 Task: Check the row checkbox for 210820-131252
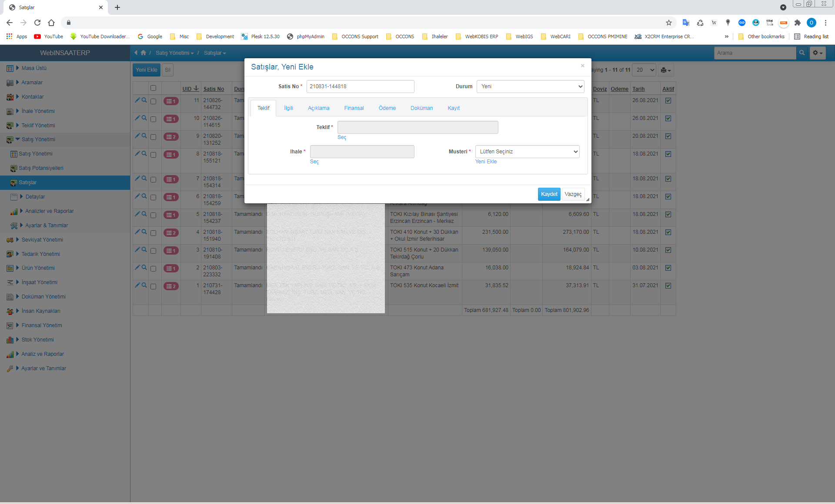coord(153,137)
